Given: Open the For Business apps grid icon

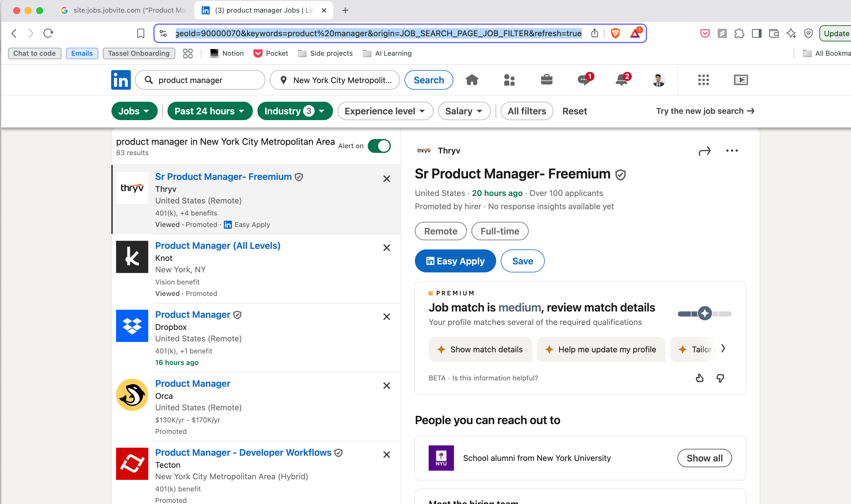Looking at the screenshot, I should [703, 80].
